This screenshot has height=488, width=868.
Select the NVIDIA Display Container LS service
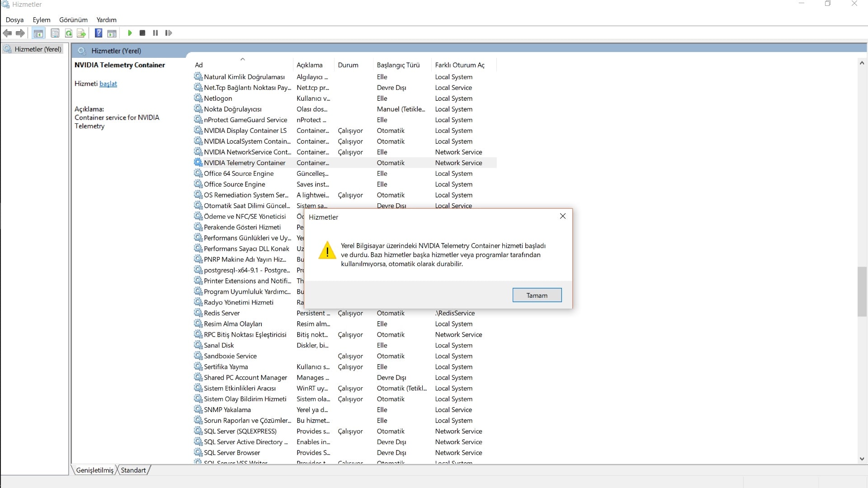tap(245, 131)
